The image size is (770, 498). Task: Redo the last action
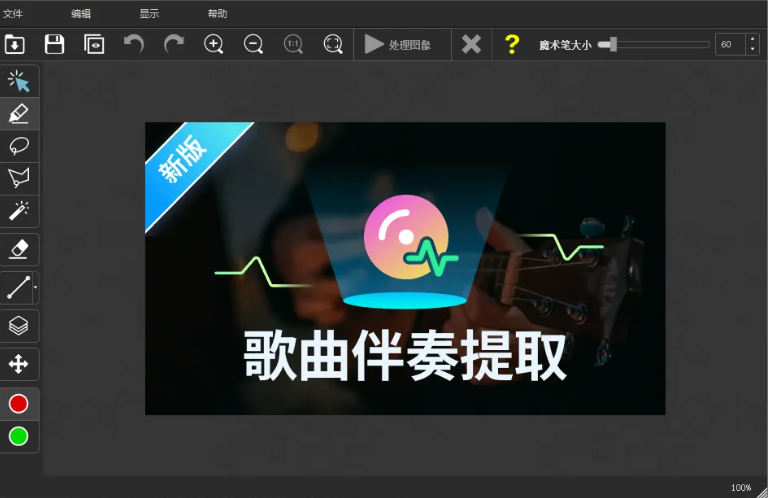coord(173,44)
